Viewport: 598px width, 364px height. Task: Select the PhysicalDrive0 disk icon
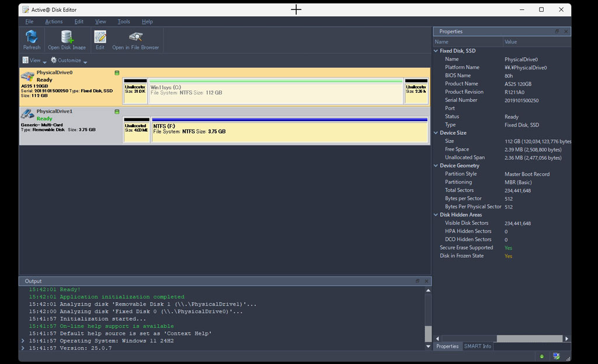click(27, 76)
